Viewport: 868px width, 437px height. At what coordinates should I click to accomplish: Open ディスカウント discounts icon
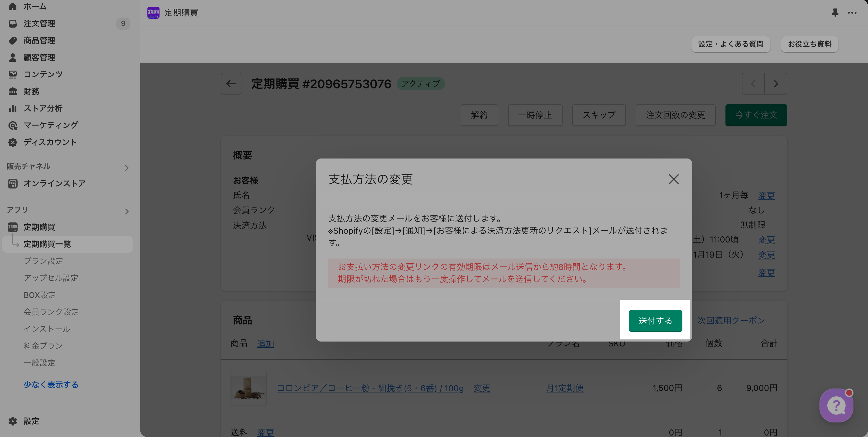[x=13, y=142]
